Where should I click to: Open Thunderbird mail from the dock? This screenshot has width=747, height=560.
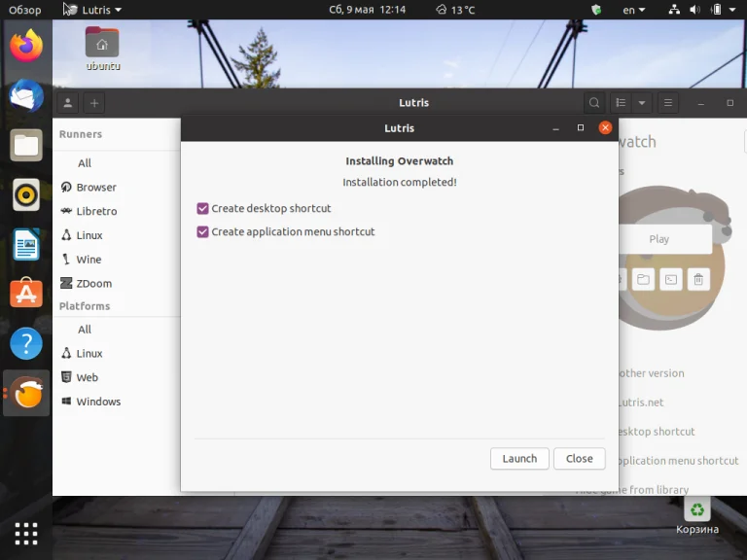(26, 95)
